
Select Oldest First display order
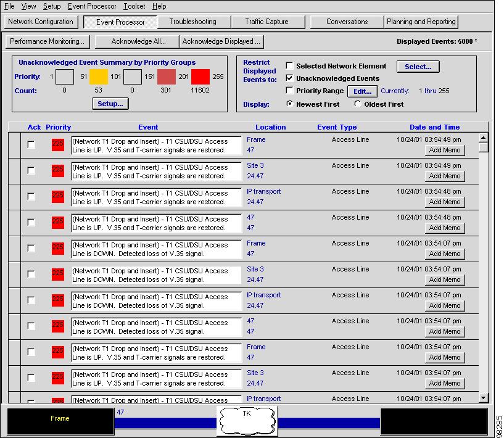[357, 104]
